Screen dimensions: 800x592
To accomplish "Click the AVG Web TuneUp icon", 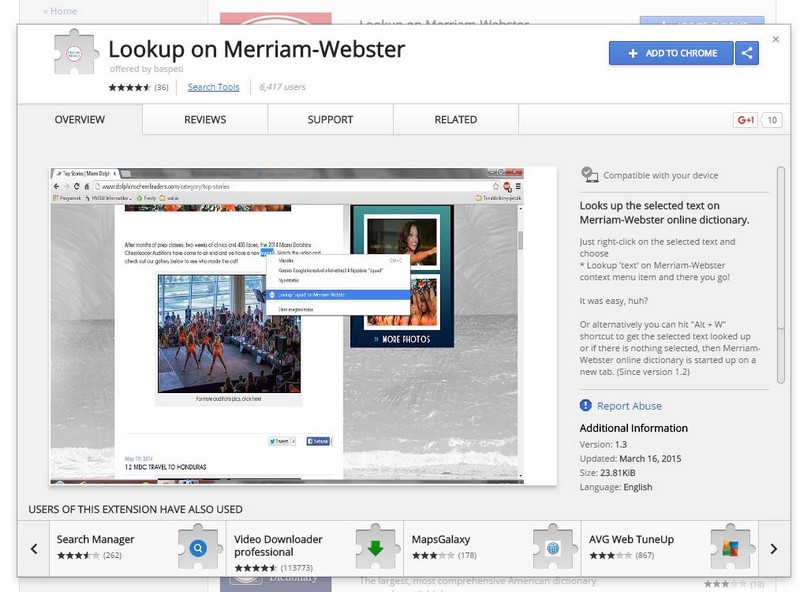I will 730,548.
